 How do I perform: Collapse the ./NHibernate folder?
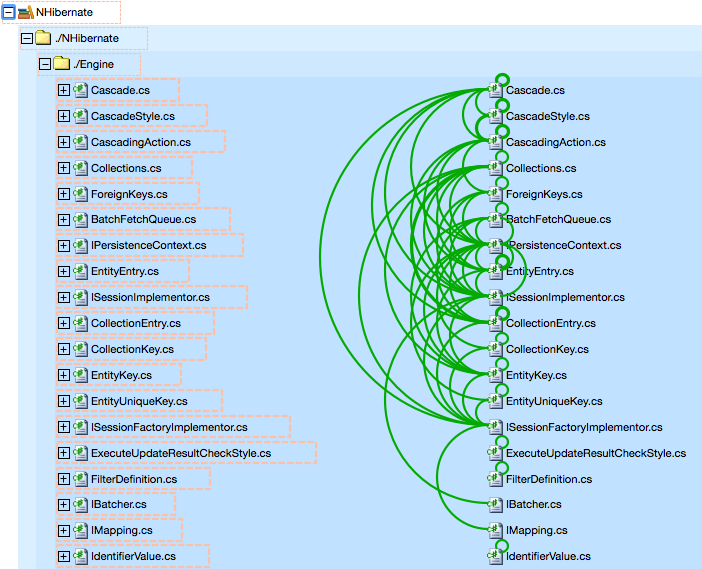[x=27, y=38]
